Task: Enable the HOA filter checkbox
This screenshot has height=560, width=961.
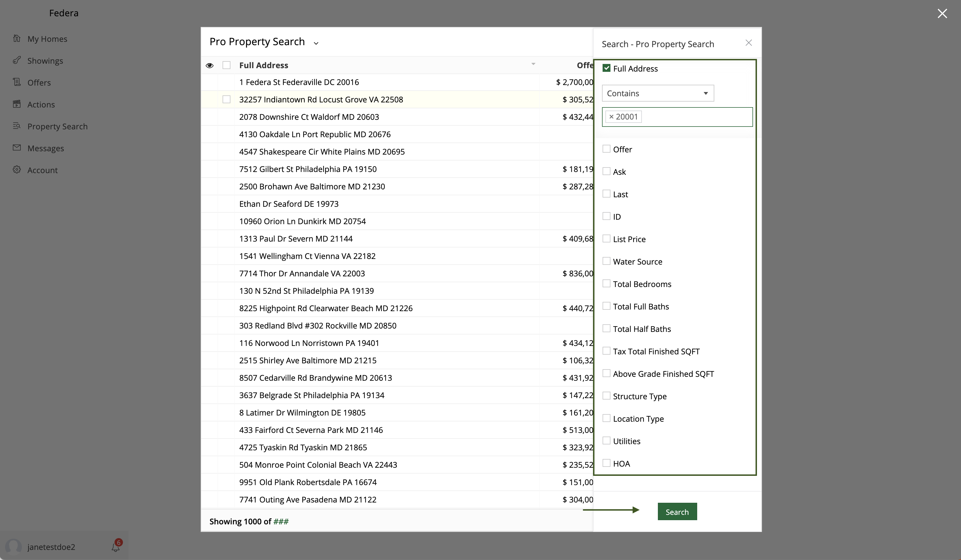Action: (606, 463)
